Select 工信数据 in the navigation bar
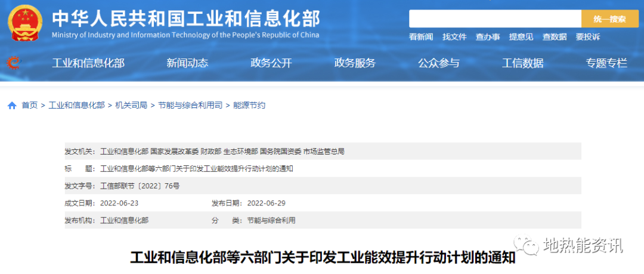 [x=522, y=63]
